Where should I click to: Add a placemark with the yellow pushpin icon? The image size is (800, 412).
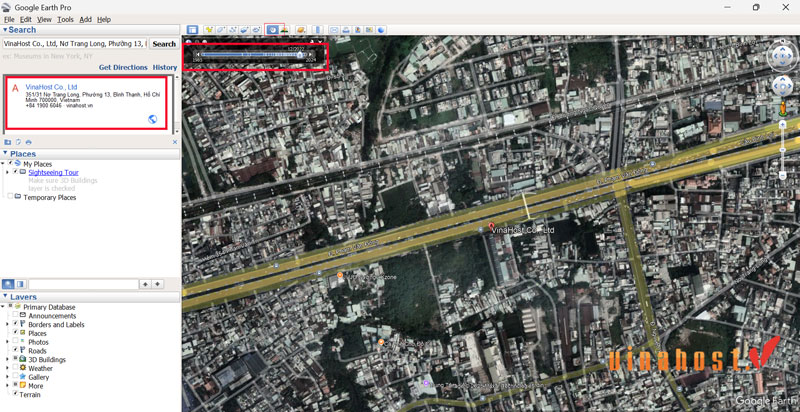(209, 30)
